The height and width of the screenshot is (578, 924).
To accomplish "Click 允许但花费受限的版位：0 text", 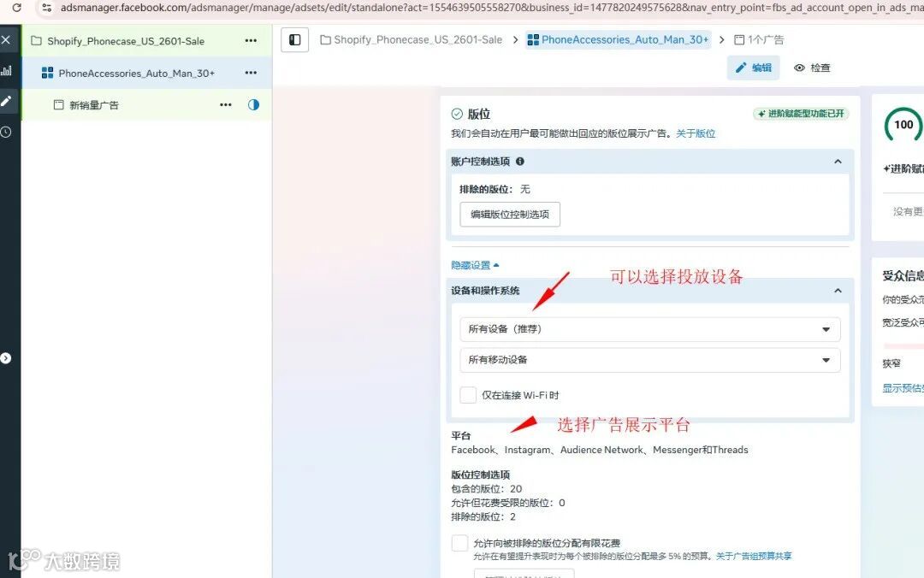I will coord(508,503).
